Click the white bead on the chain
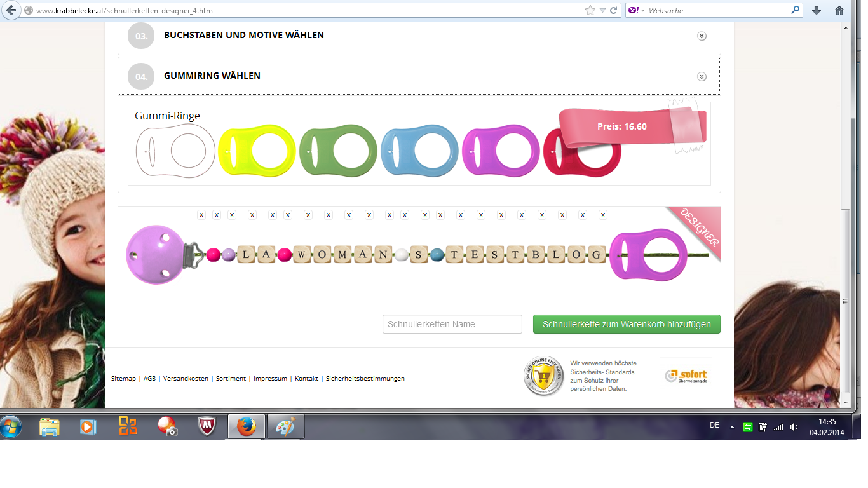The image size is (868, 488). point(401,255)
